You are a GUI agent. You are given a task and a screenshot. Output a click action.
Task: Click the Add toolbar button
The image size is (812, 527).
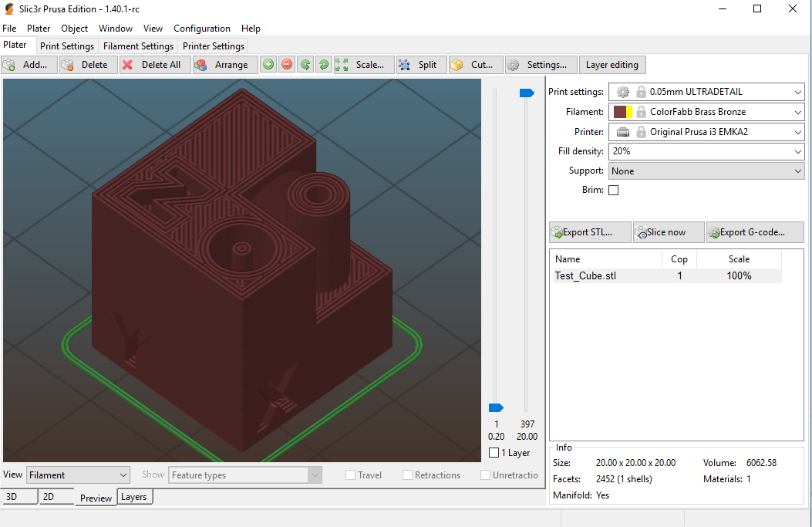tap(29, 65)
